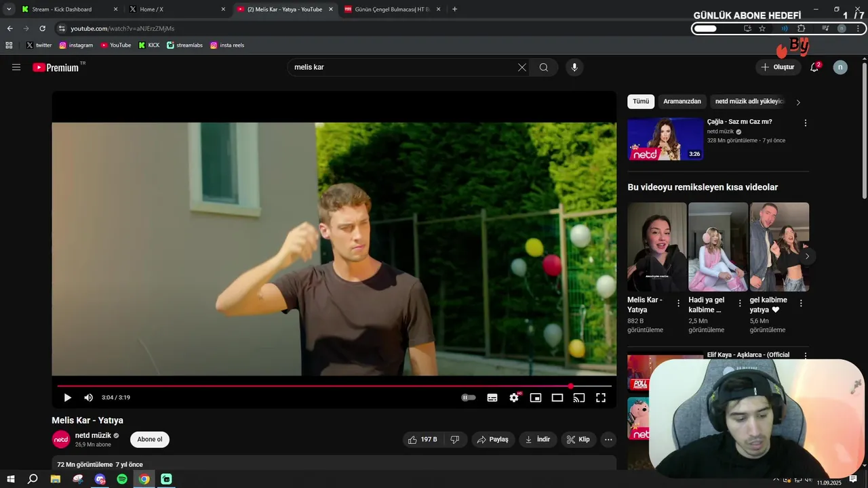Open File Explorer from the taskbar

coord(56,479)
